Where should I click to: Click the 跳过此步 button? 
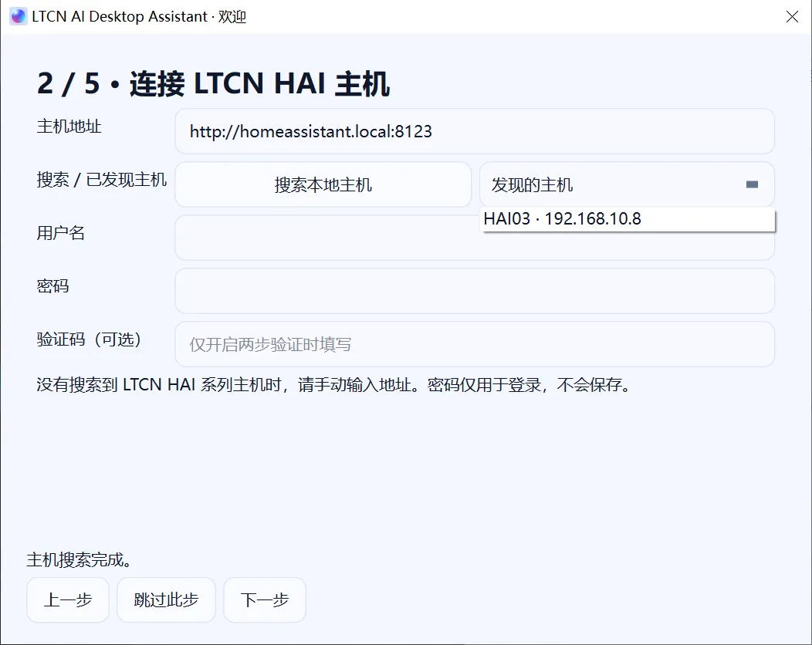pyautogui.click(x=166, y=599)
